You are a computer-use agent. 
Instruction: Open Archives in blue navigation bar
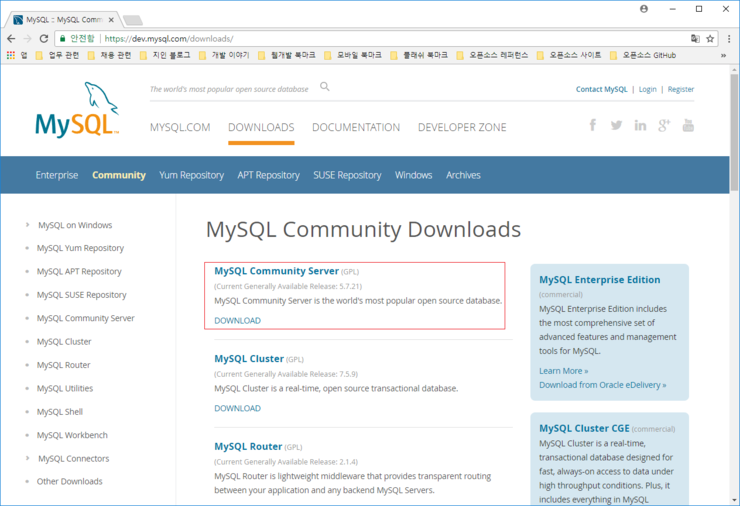463,175
